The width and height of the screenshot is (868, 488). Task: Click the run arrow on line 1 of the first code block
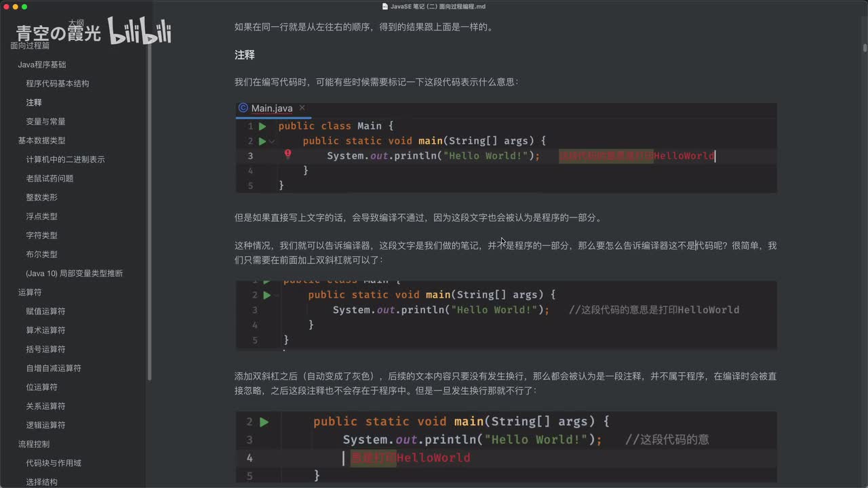click(262, 126)
